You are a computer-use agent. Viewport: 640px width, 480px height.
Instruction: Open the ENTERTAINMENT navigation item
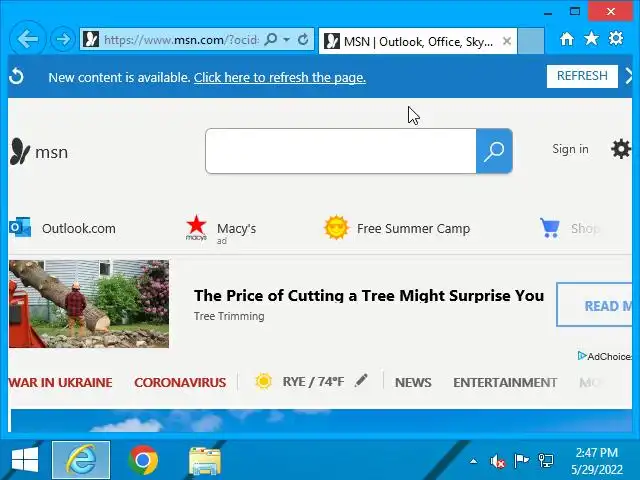(x=505, y=382)
